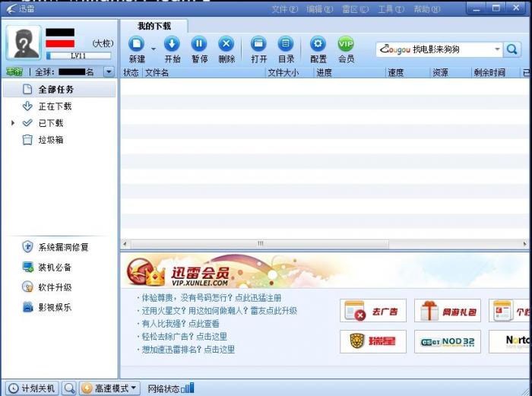Screen dimensions: 532x396
Task: Sort by the 文件名 column header
Action: tap(204, 73)
